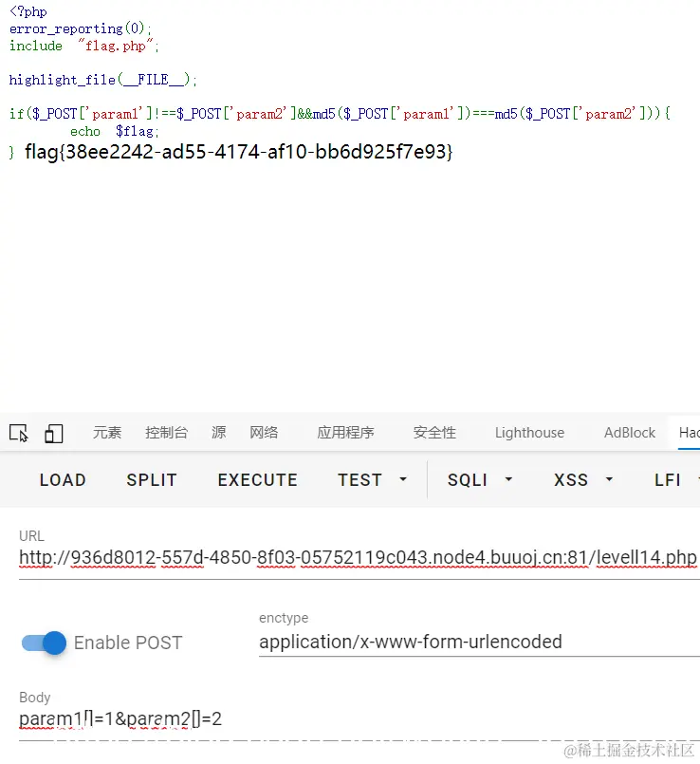Screen dimensions: 700x764
Task: Open the enctype selection box
Action: pyautogui.click(x=479, y=643)
